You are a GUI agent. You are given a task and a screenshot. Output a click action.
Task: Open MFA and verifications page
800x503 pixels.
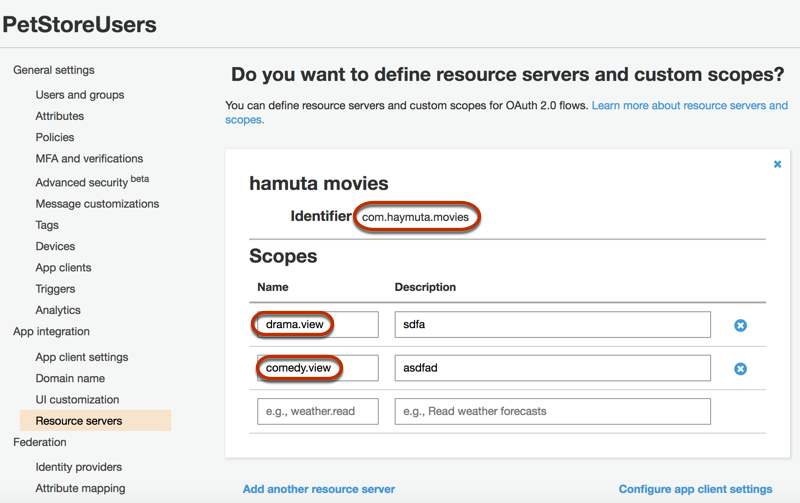(x=89, y=158)
